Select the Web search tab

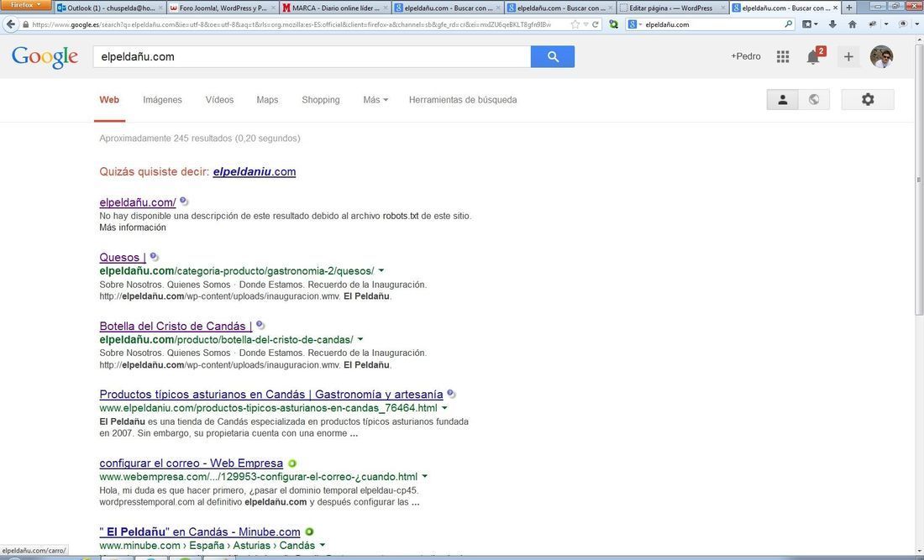[109, 100]
